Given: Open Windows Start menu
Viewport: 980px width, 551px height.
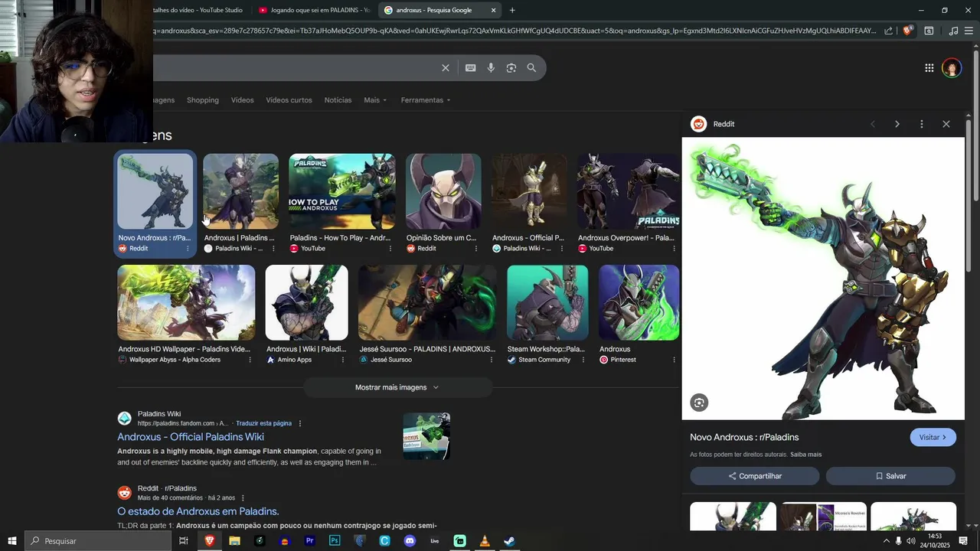Looking at the screenshot, I should pos(11,541).
